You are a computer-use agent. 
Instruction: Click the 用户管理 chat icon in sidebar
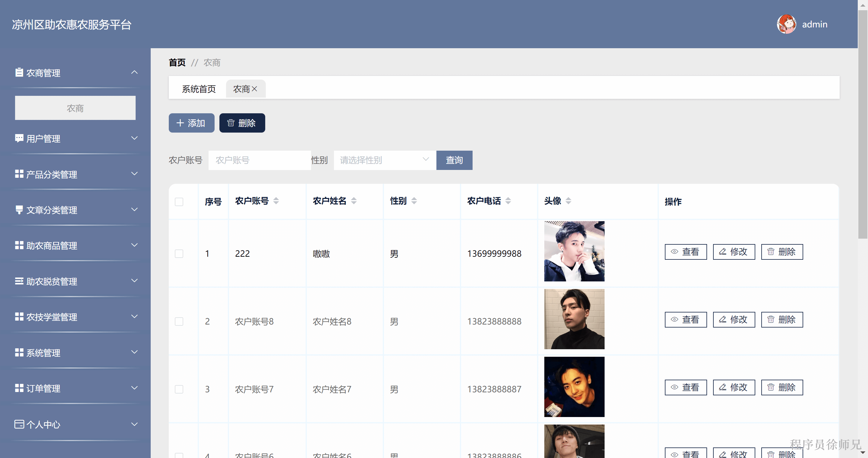tap(19, 138)
